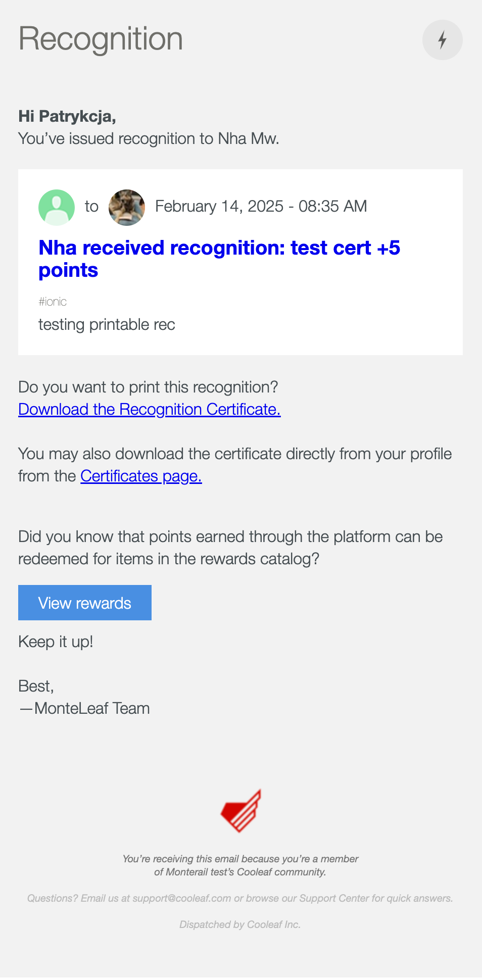Viewport: 482px width, 980px height.
Task: Go to the Certificates page link
Action: [x=141, y=476]
